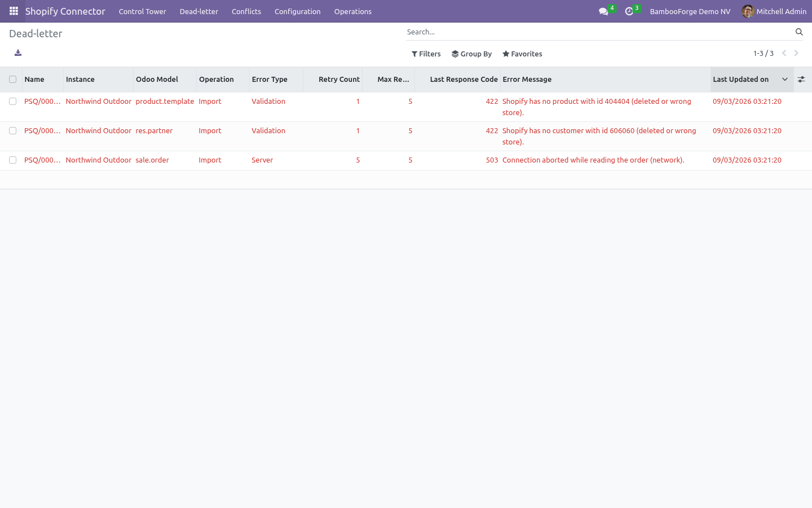
Task: Open the Favorites dropdown
Action: [522, 54]
